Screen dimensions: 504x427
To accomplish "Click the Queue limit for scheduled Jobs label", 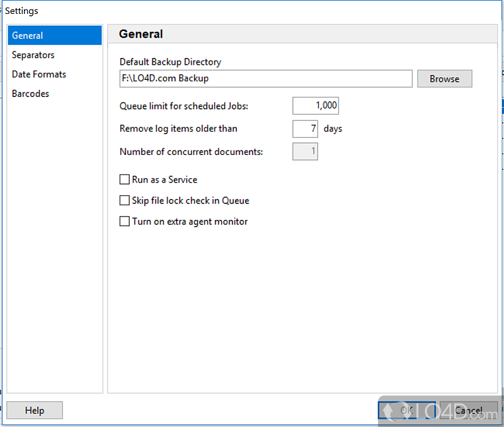I will pyautogui.click(x=184, y=106).
